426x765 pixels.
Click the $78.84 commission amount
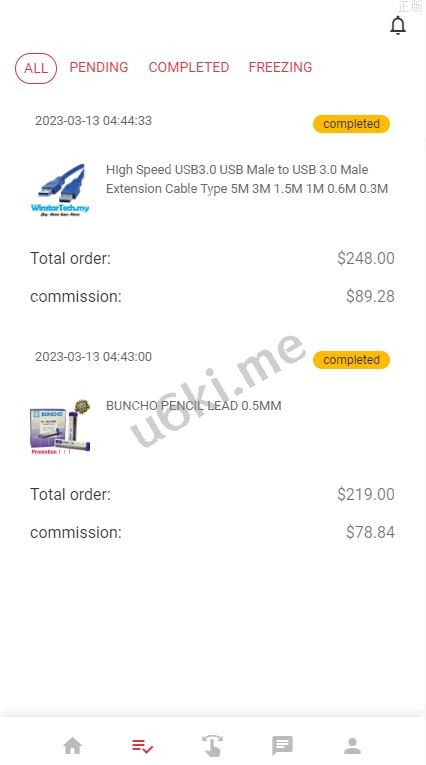point(370,532)
